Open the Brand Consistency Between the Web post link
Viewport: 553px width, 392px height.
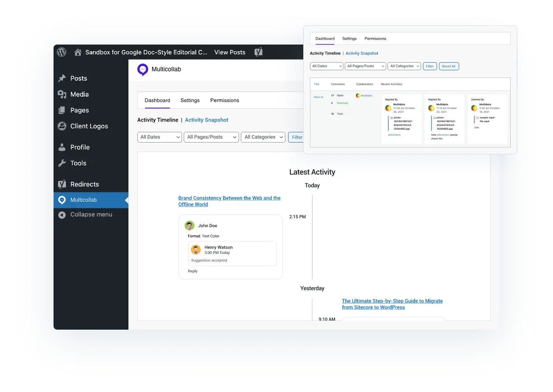tap(229, 201)
